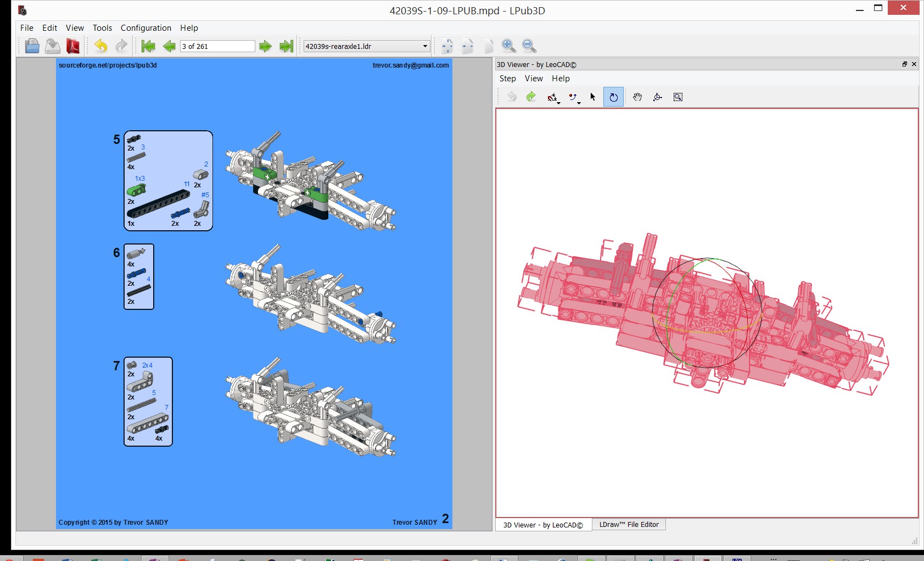
Task: Export to PDF using the red icon
Action: click(x=73, y=46)
